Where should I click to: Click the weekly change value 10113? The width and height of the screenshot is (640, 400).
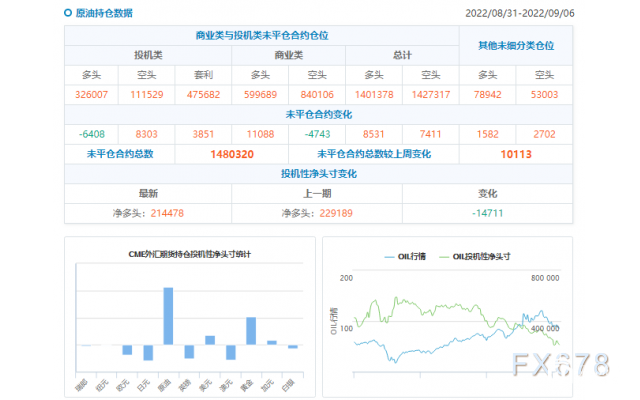516,154
